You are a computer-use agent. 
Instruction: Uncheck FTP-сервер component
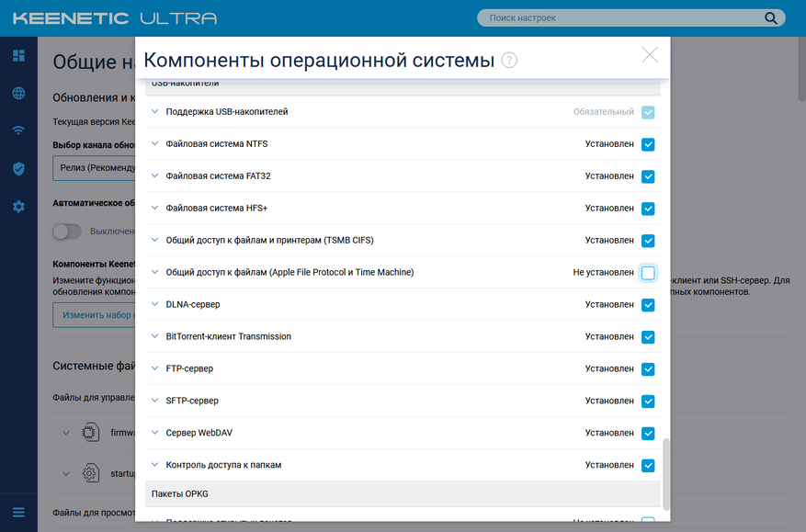point(648,369)
